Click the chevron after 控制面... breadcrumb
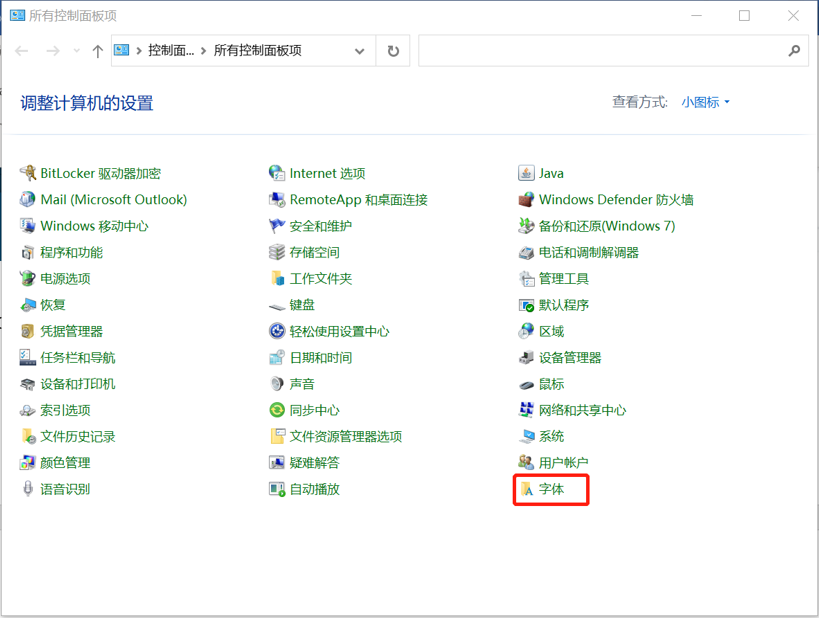 pyautogui.click(x=204, y=51)
